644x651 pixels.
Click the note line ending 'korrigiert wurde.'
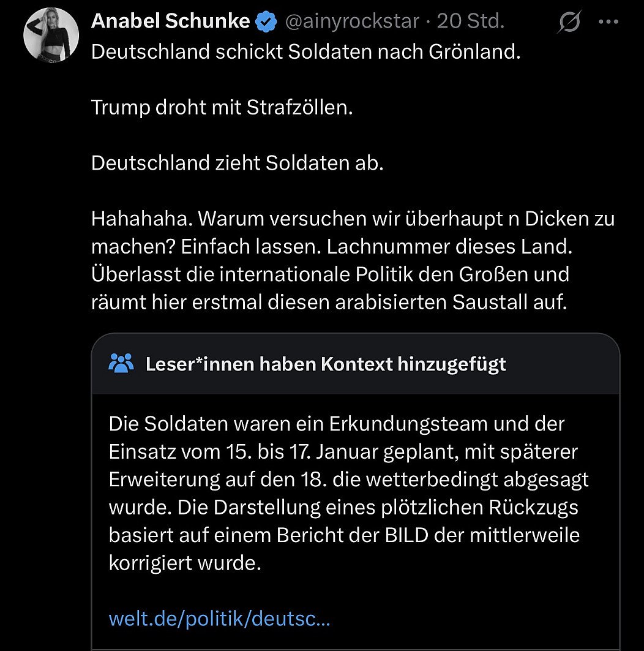(185, 563)
